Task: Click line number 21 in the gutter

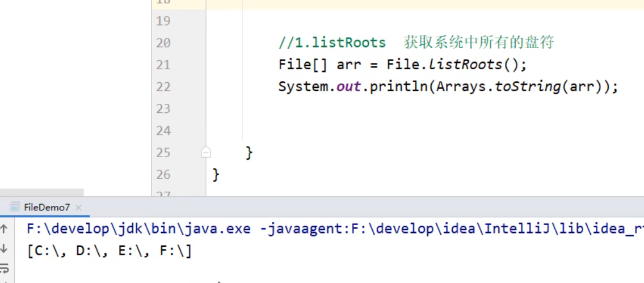Action: pyautogui.click(x=163, y=65)
